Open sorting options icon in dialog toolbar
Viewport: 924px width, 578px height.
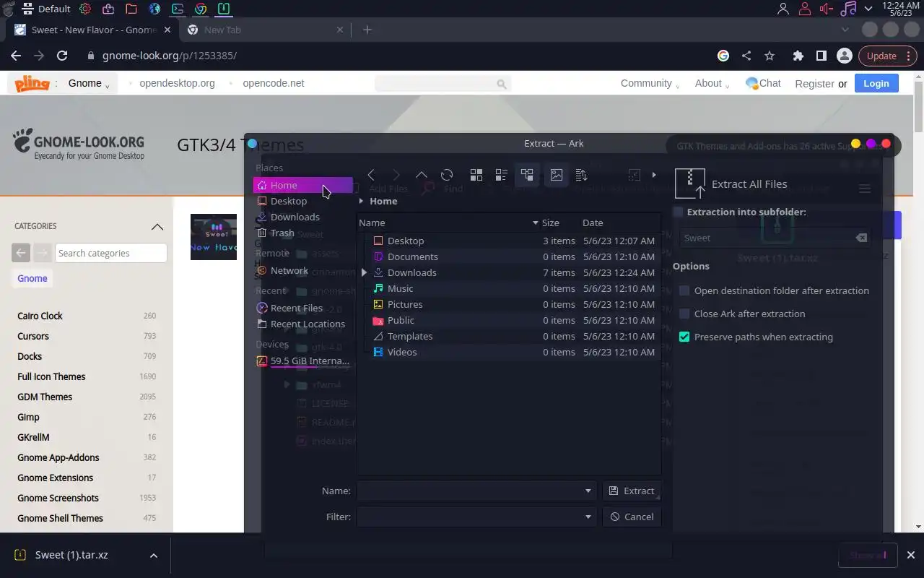coord(581,175)
